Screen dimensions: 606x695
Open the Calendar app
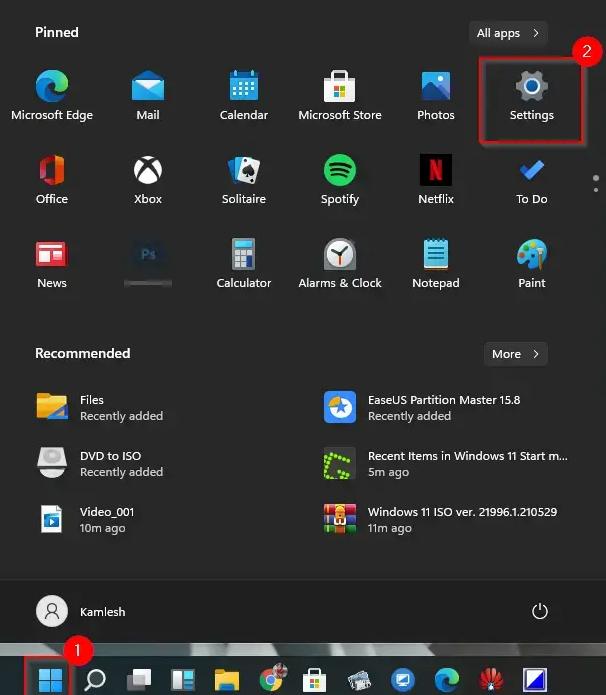point(243,95)
